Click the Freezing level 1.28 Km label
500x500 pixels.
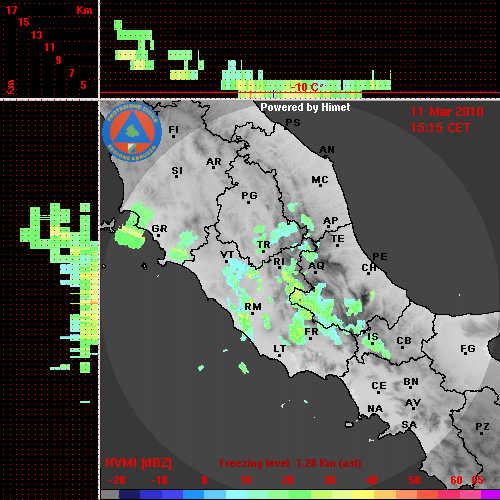click(x=290, y=463)
